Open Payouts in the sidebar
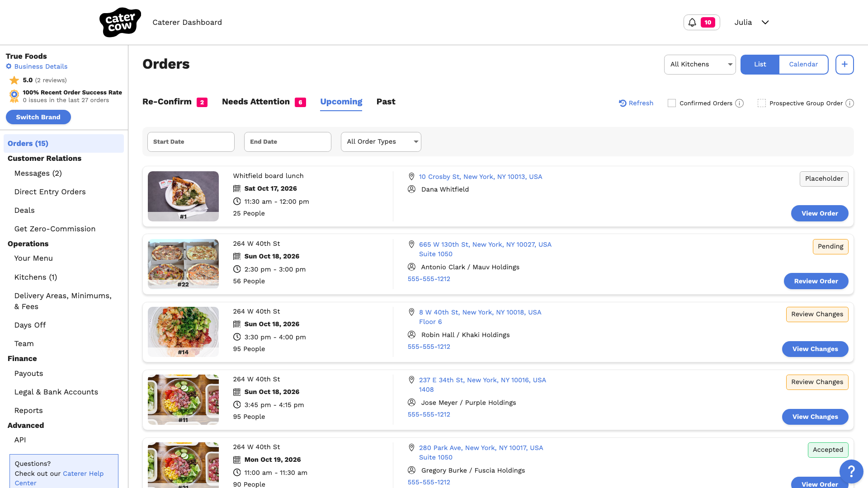868x488 pixels. click(28, 374)
